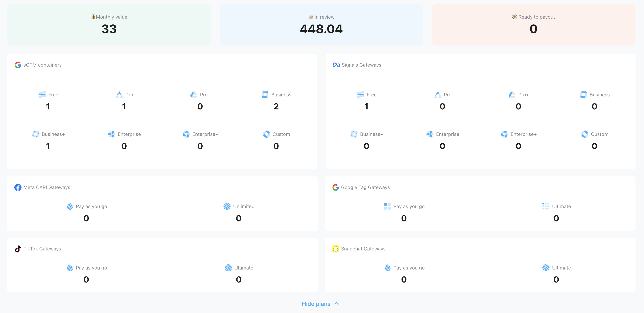
Task: Click Pay as you go icon in Meta CAPI Gateways
Action: click(70, 206)
